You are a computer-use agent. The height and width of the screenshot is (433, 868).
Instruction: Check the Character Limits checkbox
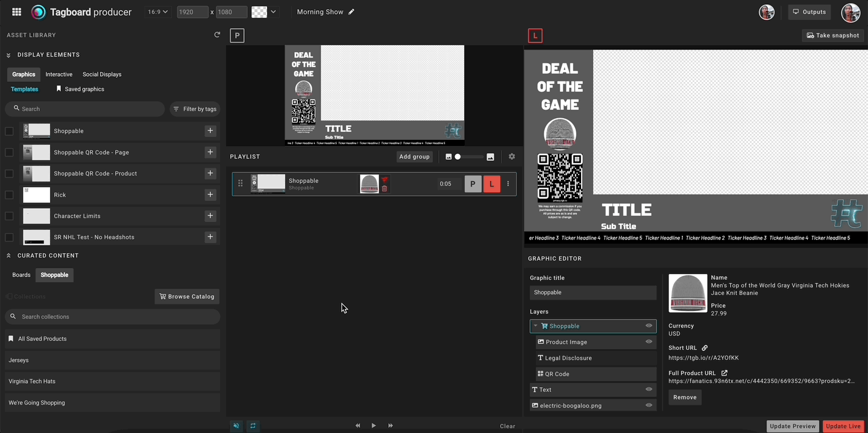tap(9, 216)
